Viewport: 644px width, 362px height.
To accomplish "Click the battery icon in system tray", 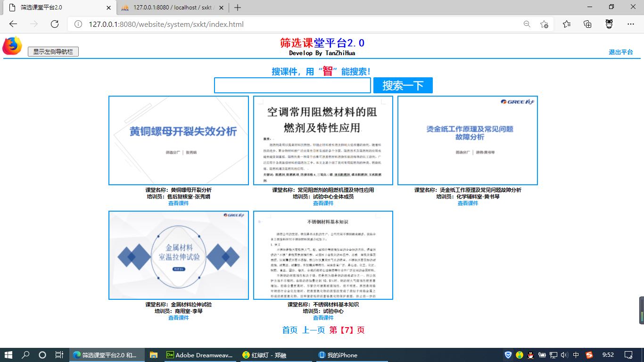I will coord(542,355).
